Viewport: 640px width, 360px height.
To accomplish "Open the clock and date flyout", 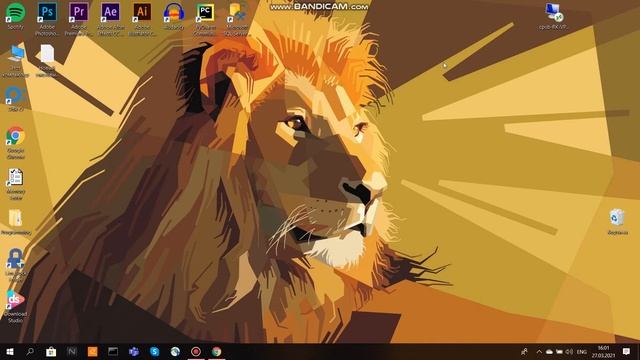I will pyautogui.click(x=603, y=351).
